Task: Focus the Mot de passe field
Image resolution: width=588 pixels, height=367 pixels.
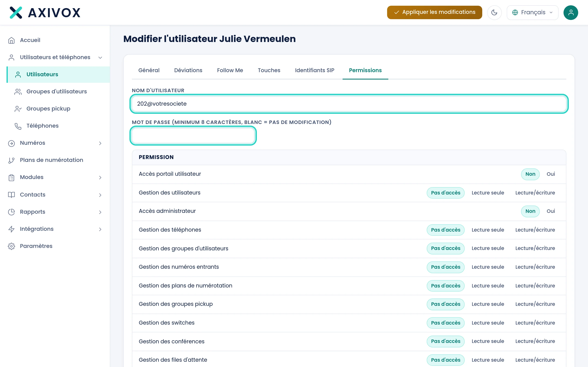Action: [x=193, y=136]
